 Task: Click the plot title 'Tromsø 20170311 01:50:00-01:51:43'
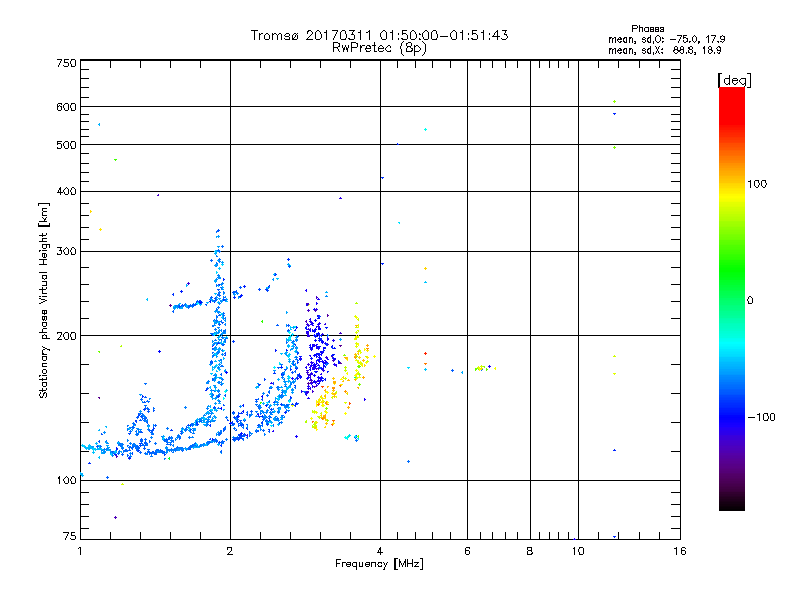(379, 35)
